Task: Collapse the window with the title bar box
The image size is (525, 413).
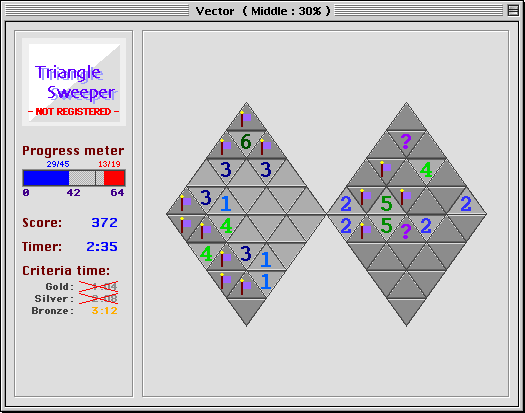Action: coord(513,10)
